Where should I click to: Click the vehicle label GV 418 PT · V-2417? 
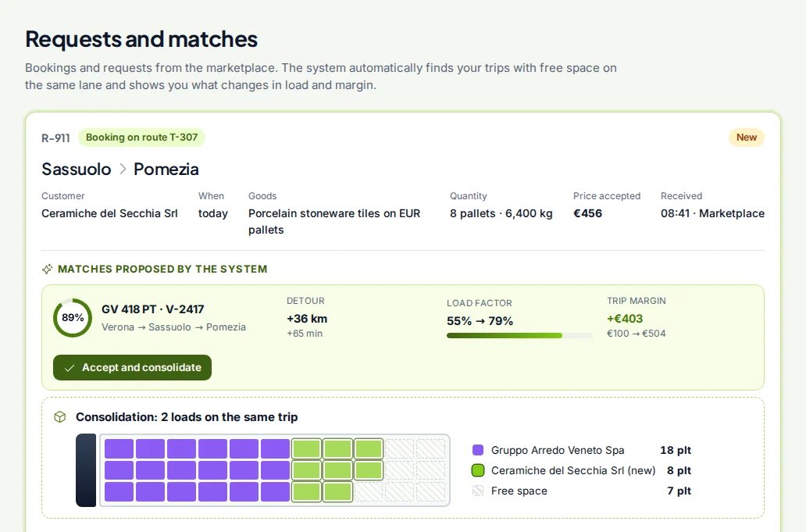pyautogui.click(x=152, y=309)
